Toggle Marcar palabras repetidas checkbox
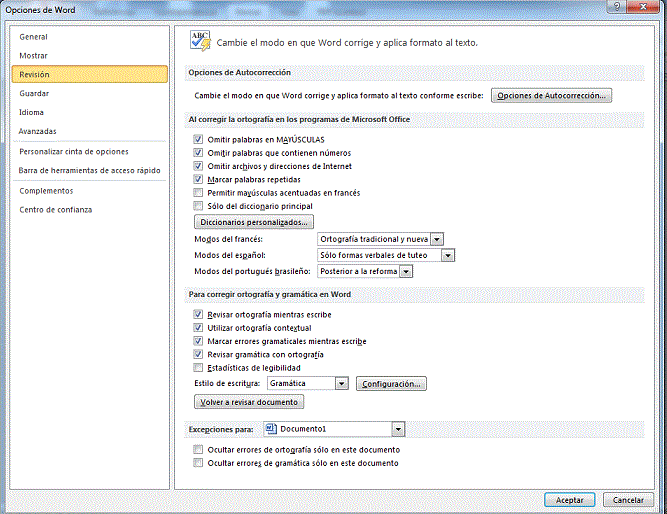The width and height of the screenshot is (667, 514). pos(199,179)
